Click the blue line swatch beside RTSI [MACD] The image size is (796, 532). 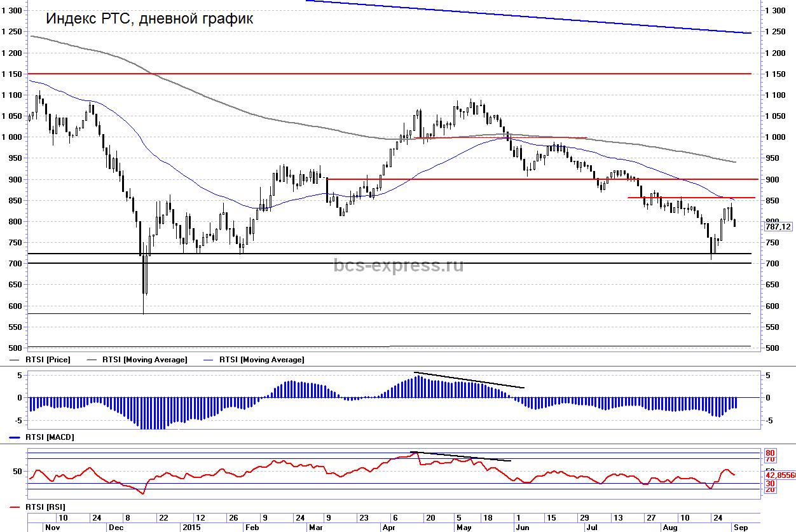click(17, 438)
